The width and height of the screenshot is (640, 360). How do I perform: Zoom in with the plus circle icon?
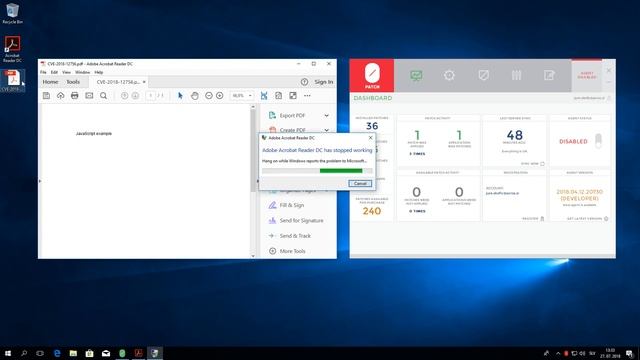(220, 96)
